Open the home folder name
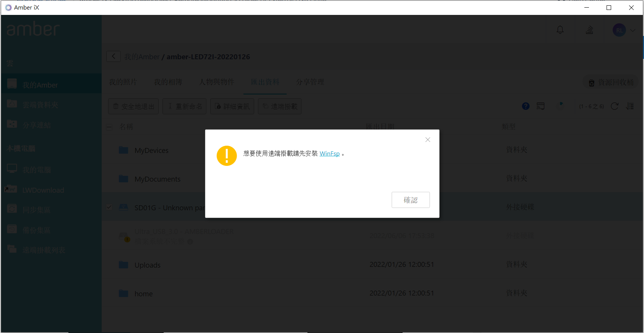The width and height of the screenshot is (644, 333). click(x=144, y=294)
